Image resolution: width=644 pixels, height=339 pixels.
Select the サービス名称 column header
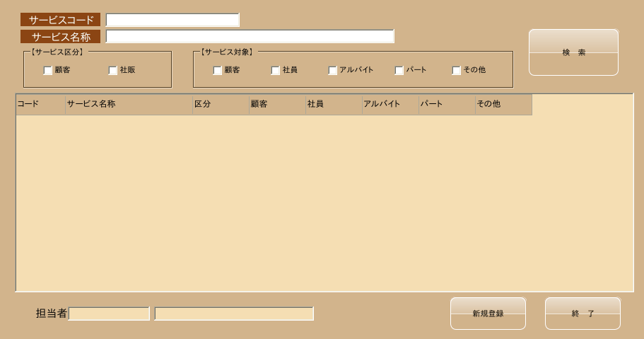129,105
